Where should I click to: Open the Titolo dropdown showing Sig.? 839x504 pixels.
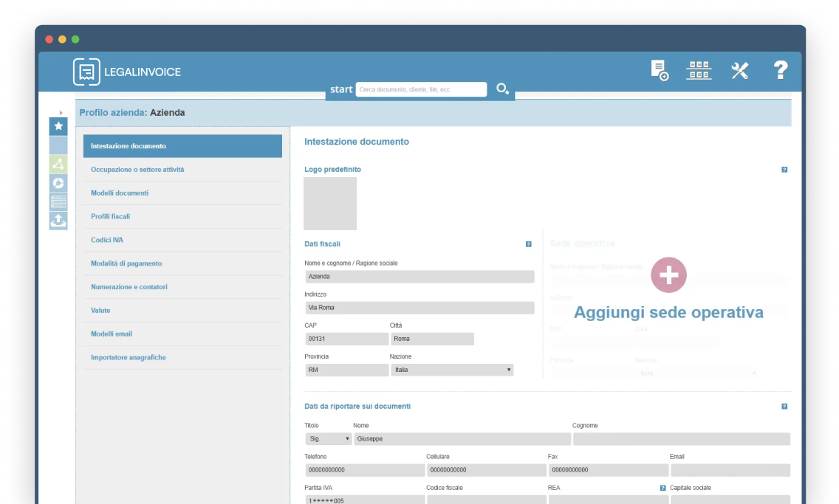click(x=328, y=439)
